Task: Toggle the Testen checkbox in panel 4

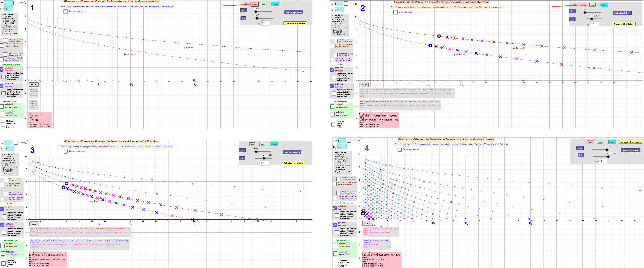Action: (x=349, y=141)
